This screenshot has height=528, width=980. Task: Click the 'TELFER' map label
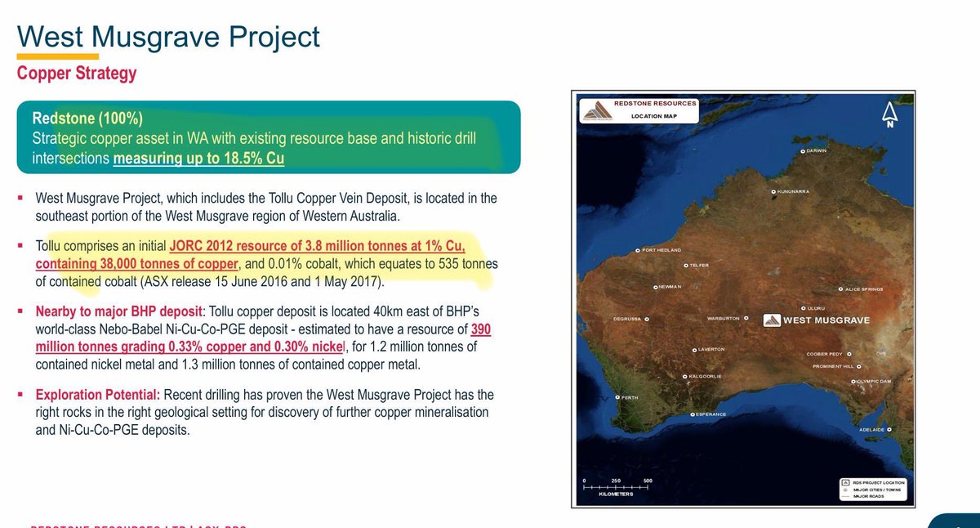(697, 266)
